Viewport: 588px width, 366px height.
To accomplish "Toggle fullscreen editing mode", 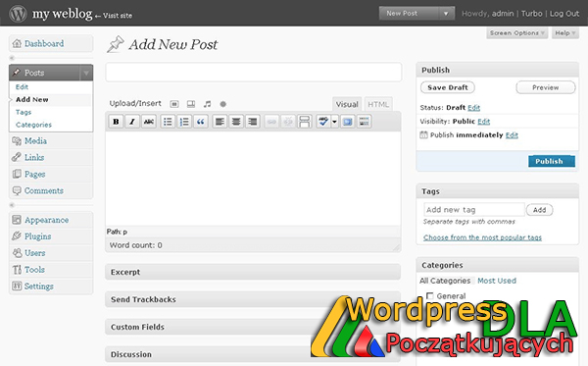I will pos(348,122).
